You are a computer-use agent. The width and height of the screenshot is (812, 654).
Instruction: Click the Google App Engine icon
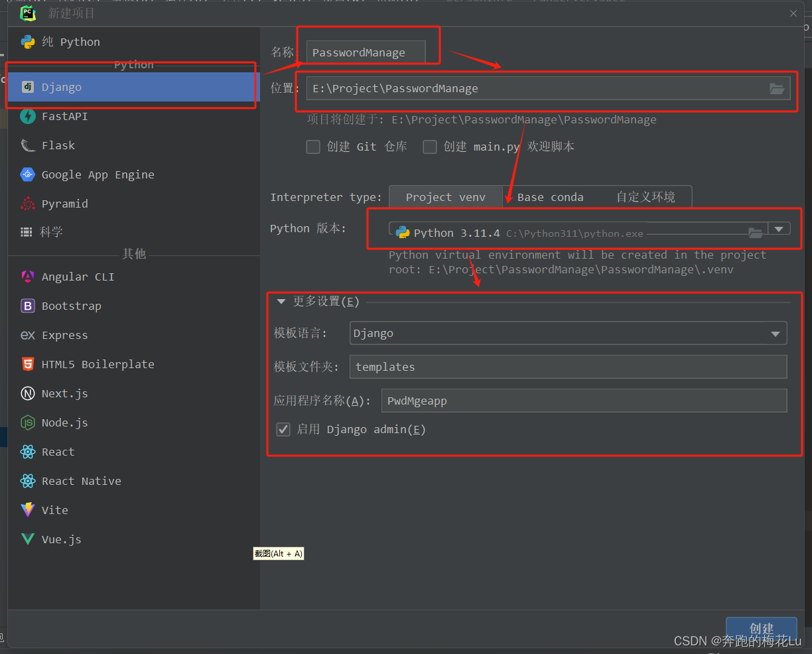(28, 174)
